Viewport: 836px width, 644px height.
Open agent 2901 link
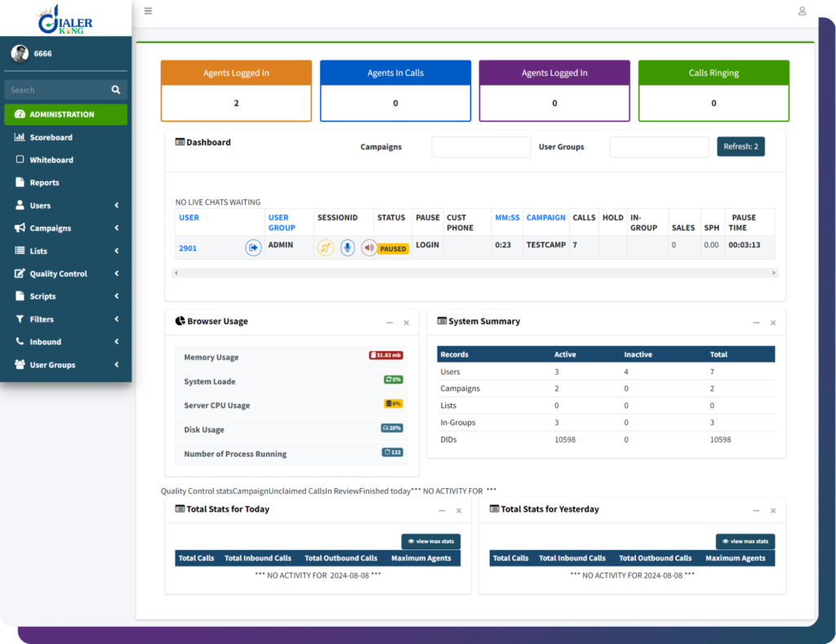188,248
